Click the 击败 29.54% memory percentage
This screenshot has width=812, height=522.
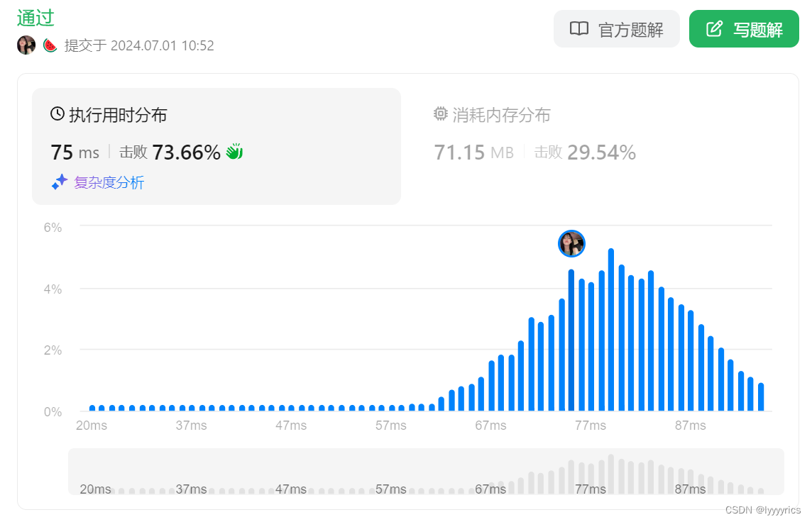pos(585,152)
